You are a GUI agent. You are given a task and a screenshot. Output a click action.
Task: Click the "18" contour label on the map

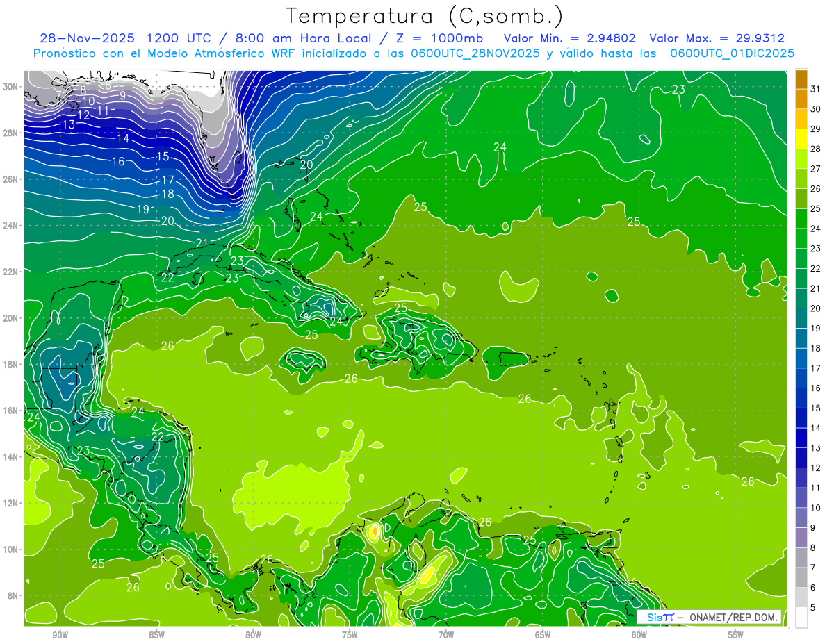click(x=167, y=194)
